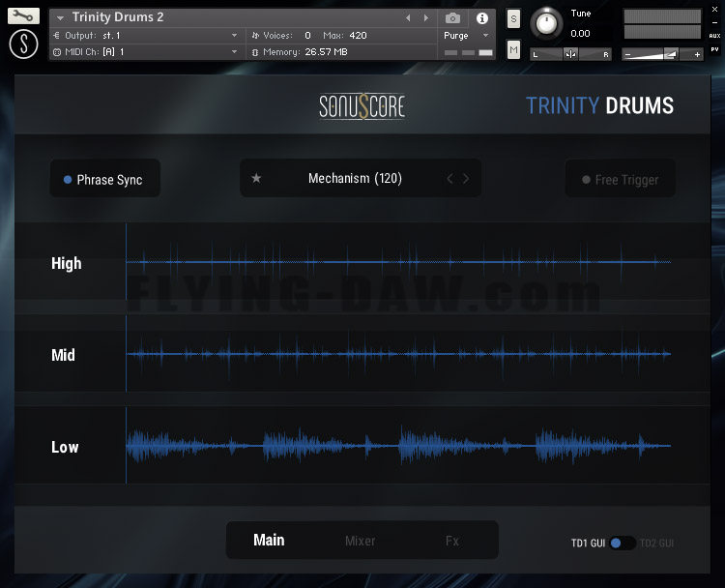The width and height of the screenshot is (725, 588).
Task: Favorite the Mechanism phrase with the star
Action: tap(256, 178)
